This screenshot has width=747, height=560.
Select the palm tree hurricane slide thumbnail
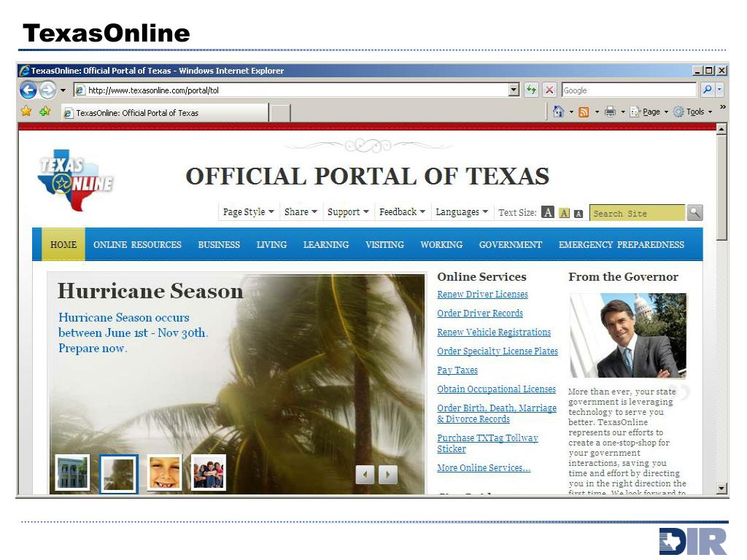[119, 472]
